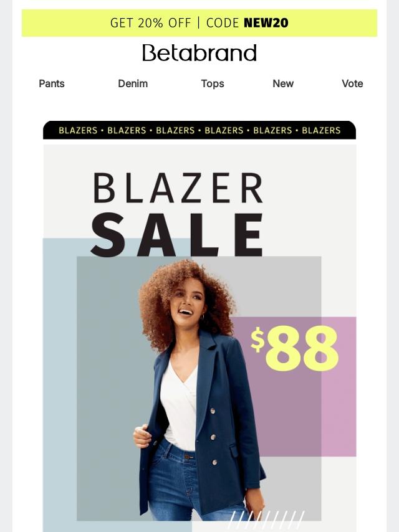399x532 pixels.
Task: Select the New navigation link
Action: pyautogui.click(x=283, y=83)
